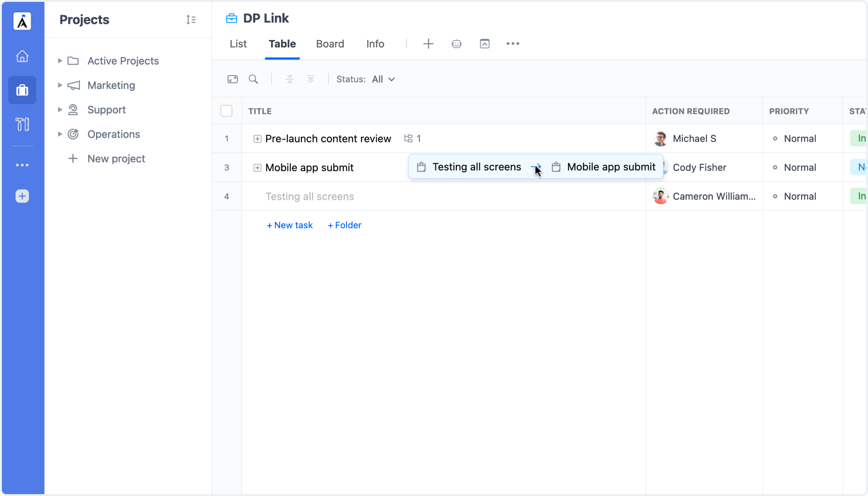This screenshot has height=496, width=868.
Task: Click row number 4
Action: [227, 197]
